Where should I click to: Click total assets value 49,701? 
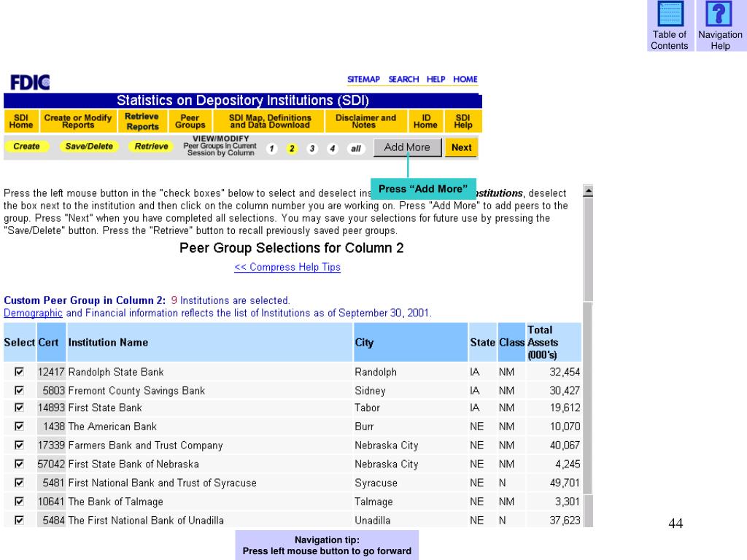coord(565,483)
